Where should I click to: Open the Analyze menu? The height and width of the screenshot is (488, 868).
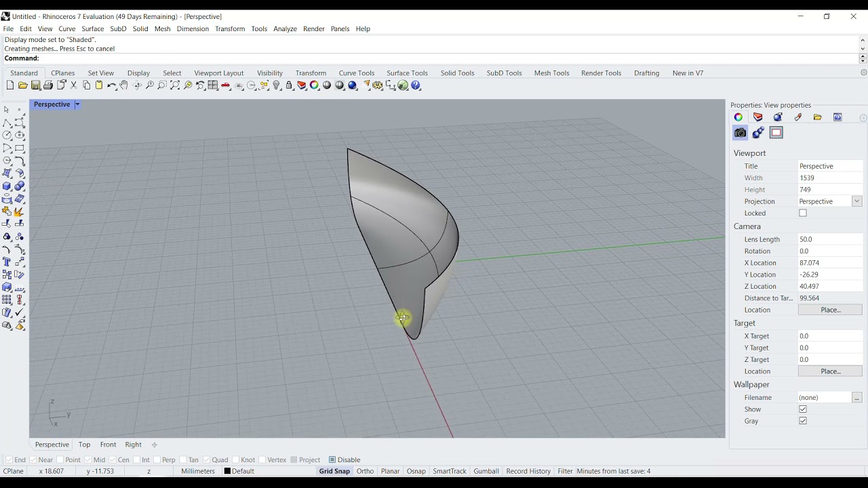(x=285, y=28)
